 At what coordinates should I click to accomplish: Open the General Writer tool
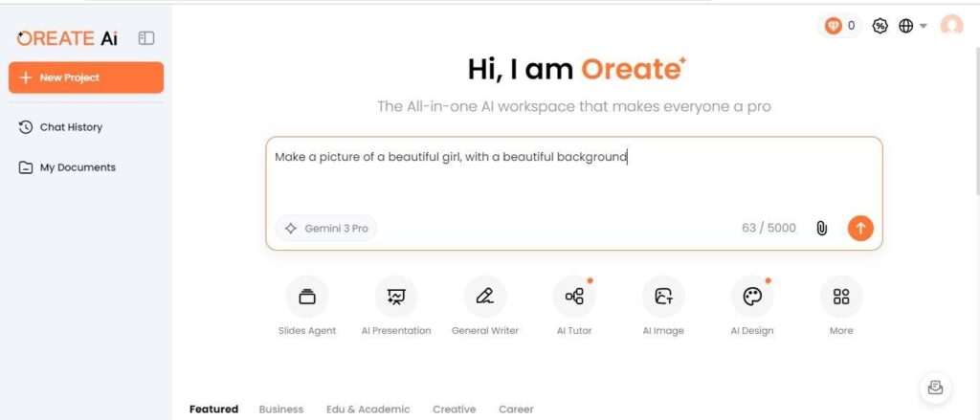pos(484,297)
